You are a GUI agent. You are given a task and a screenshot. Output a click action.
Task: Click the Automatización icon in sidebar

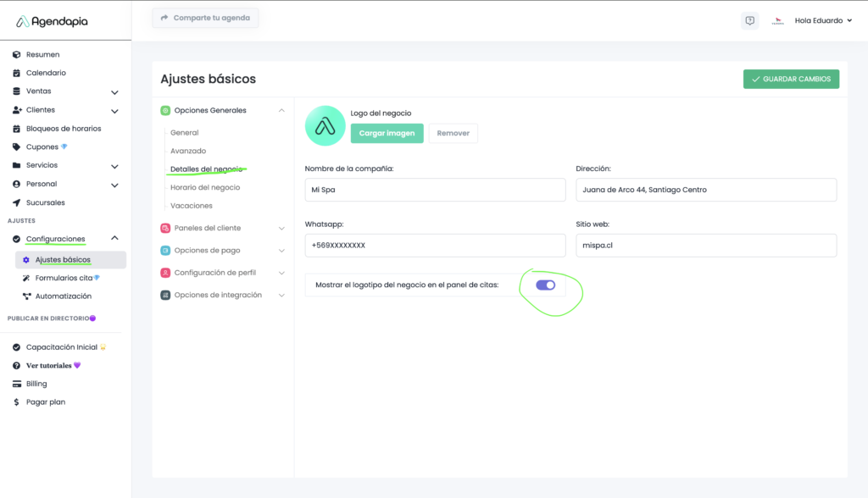(x=26, y=296)
